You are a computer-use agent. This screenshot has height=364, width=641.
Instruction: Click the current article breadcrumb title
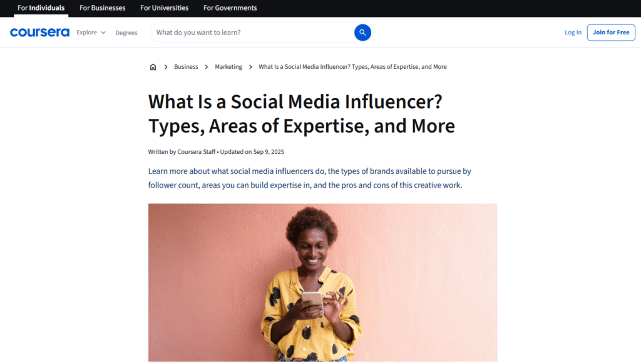point(352,67)
